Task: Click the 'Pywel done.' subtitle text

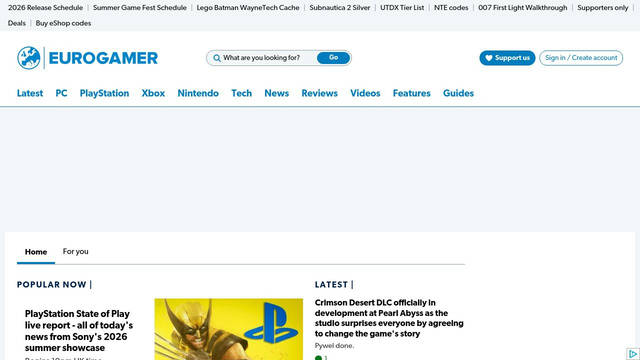Action: [x=334, y=346]
